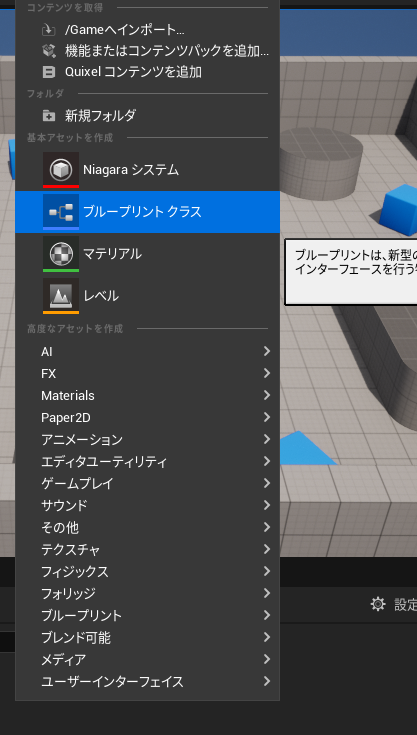The width and height of the screenshot is (417, 735).
Task: Click the レベル mountain icon
Action: pos(61,296)
